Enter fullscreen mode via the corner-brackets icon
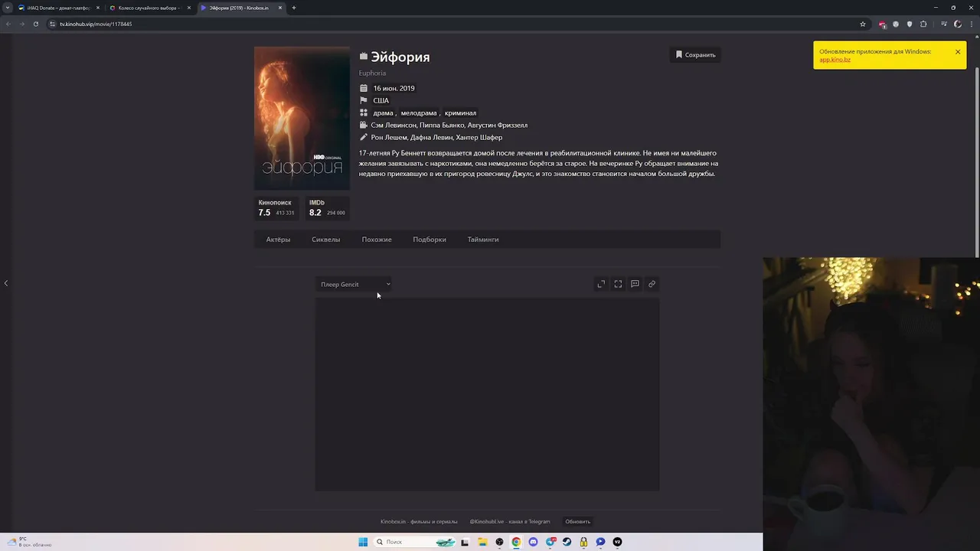Image resolution: width=980 pixels, height=551 pixels. point(618,284)
